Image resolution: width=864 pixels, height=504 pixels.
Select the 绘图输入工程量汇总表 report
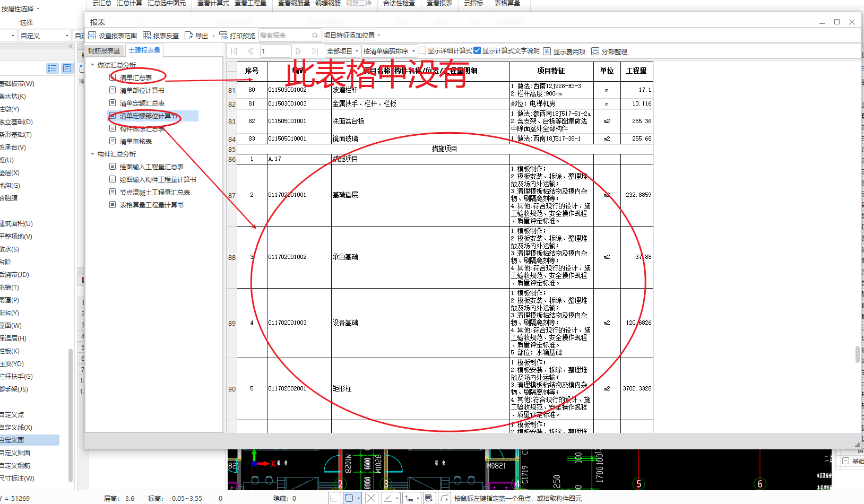tap(151, 167)
